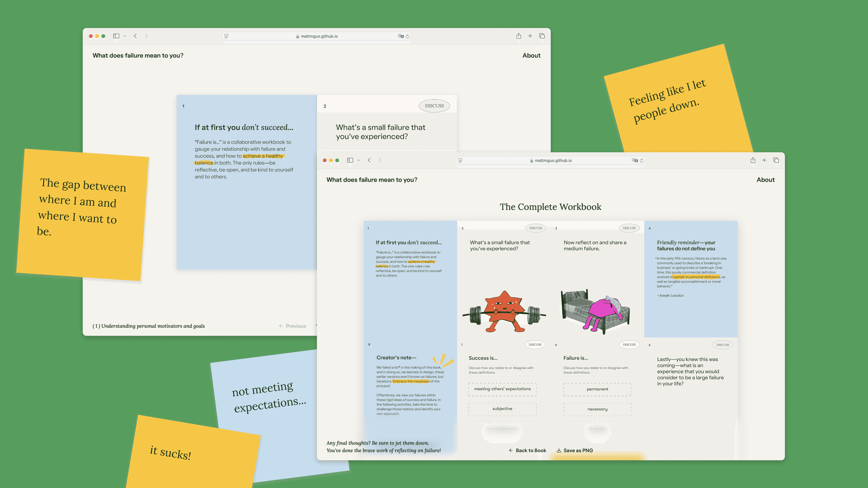Toggle sidebar icon in front Safari window
This screenshot has width=868, height=488.
click(x=350, y=160)
